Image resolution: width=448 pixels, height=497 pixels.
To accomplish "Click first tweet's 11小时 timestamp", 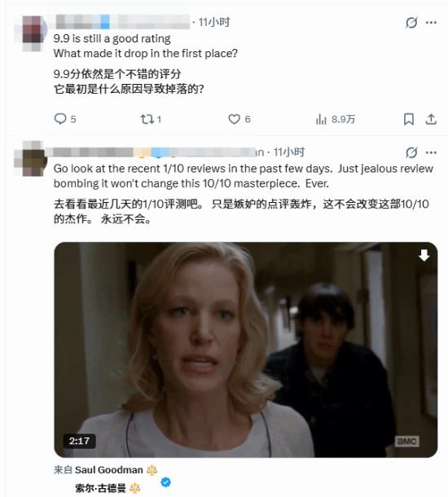I will coord(214,22).
